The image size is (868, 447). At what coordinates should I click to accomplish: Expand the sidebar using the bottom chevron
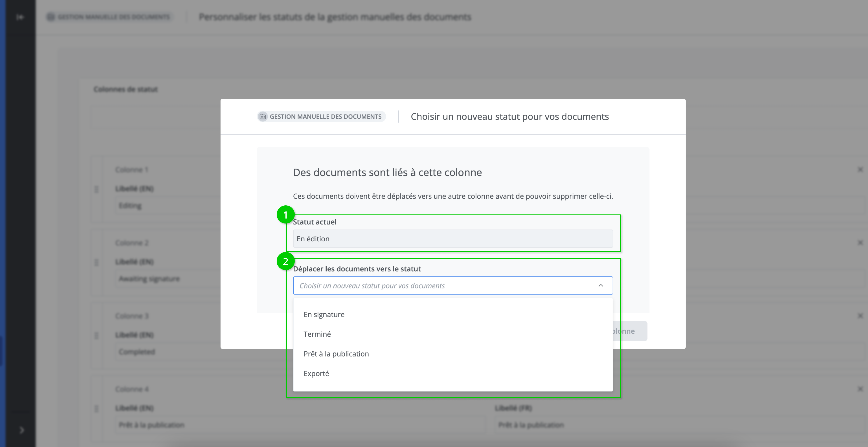[22, 430]
